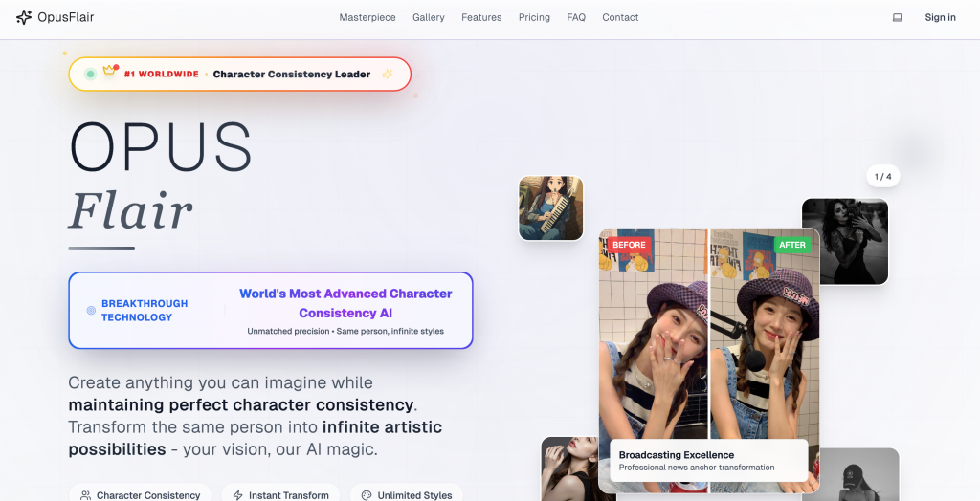Viewport: 980px width, 501px height.
Task: Open the woman portrait thumbnail at bottom left
Action: [x=569, y=469]
